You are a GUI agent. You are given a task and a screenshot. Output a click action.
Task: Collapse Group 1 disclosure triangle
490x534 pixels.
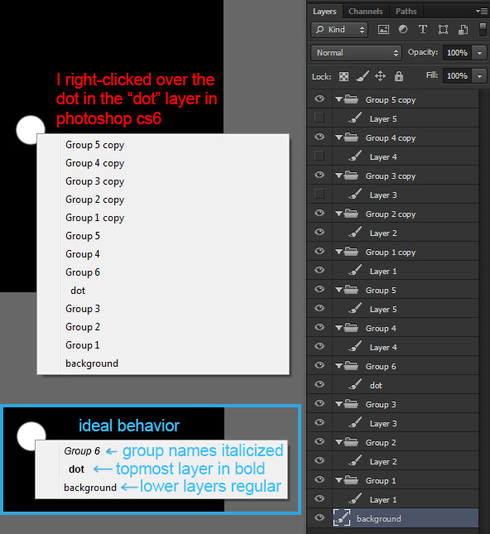pos(338,481)
